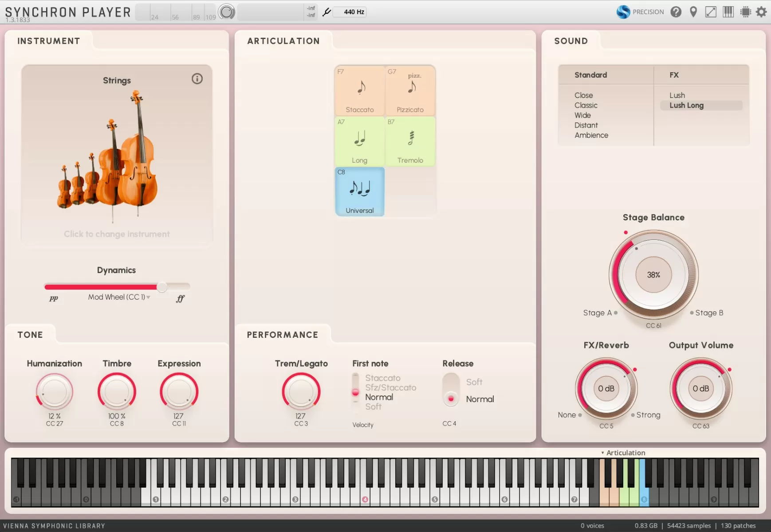This screenshot has width=771, height=532.
Task: Click the Dynamics slider handle
Action: coord(162,287)
